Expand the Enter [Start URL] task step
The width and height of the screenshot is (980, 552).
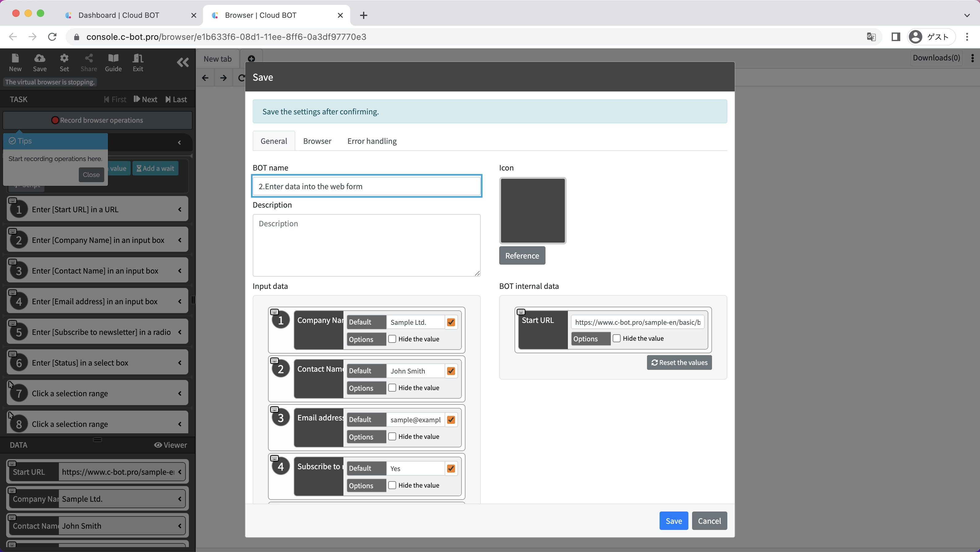(180, 210)
